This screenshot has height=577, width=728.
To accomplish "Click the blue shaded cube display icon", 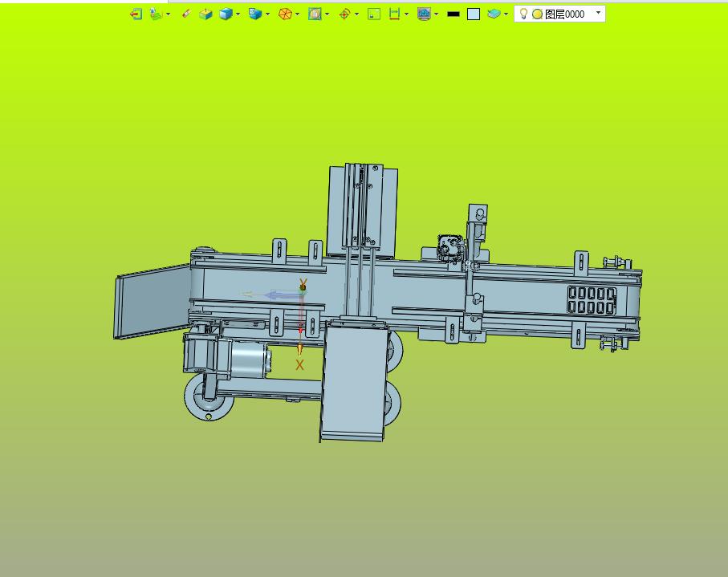I will point(226,14).
